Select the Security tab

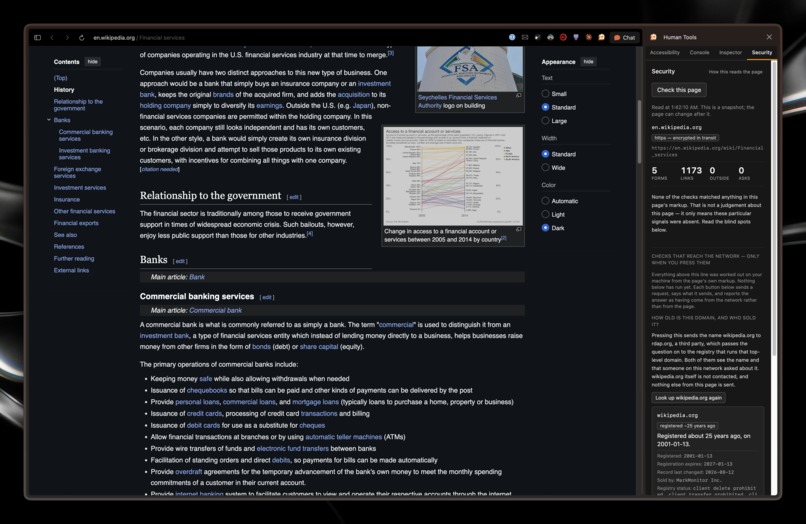coord(762,52)
